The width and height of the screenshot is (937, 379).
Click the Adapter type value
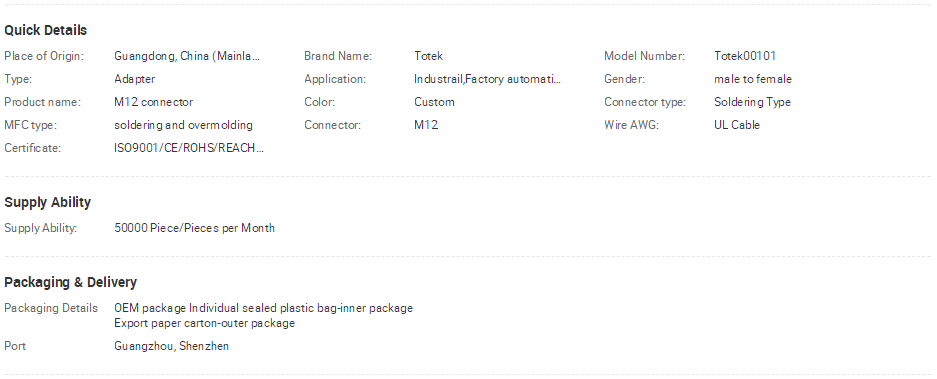pyautogui.click(x=134, y=79)
